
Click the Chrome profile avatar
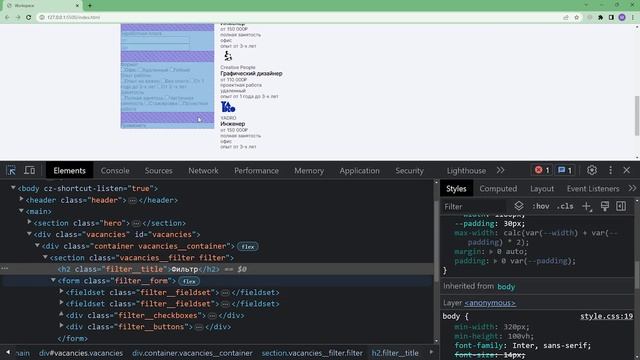click(622, 17)
